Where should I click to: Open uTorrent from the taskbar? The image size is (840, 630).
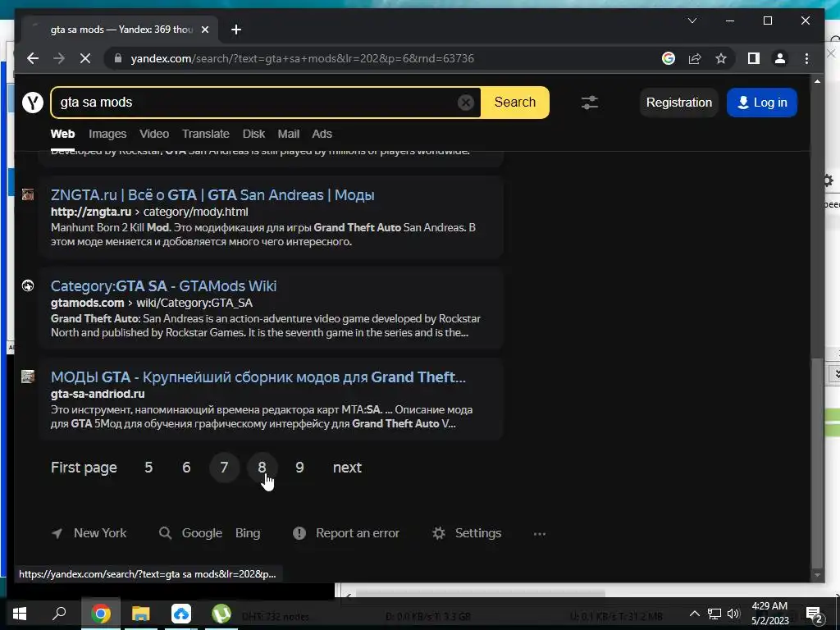(221, 614)
